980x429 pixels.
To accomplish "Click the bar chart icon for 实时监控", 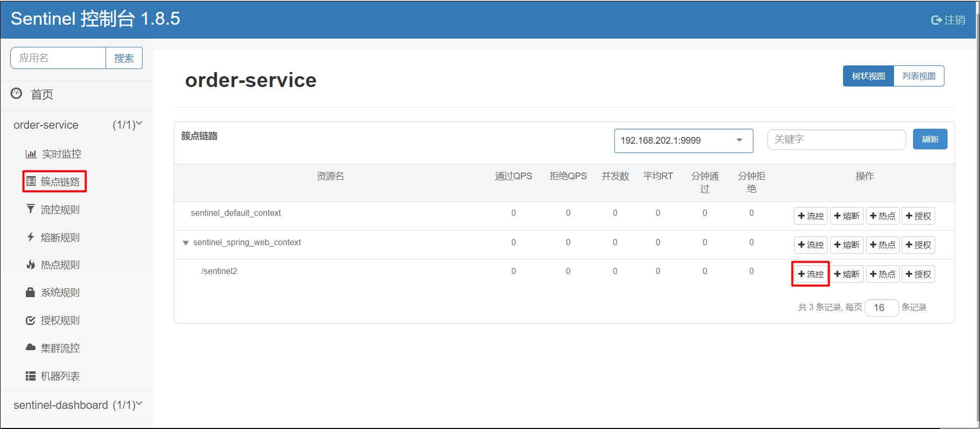I will pyautogui.click(x=31, y=154).
